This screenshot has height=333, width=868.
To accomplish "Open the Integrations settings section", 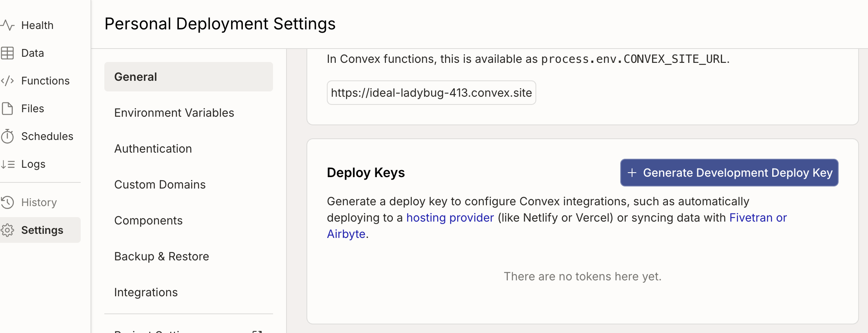I will pos(146,292).
